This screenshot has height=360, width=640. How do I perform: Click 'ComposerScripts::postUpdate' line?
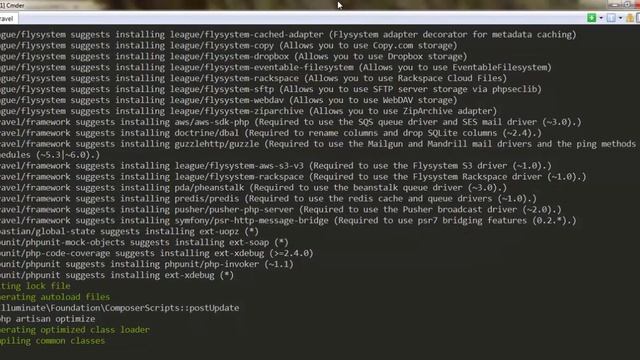pyautogui.click(x=120, y=309)
